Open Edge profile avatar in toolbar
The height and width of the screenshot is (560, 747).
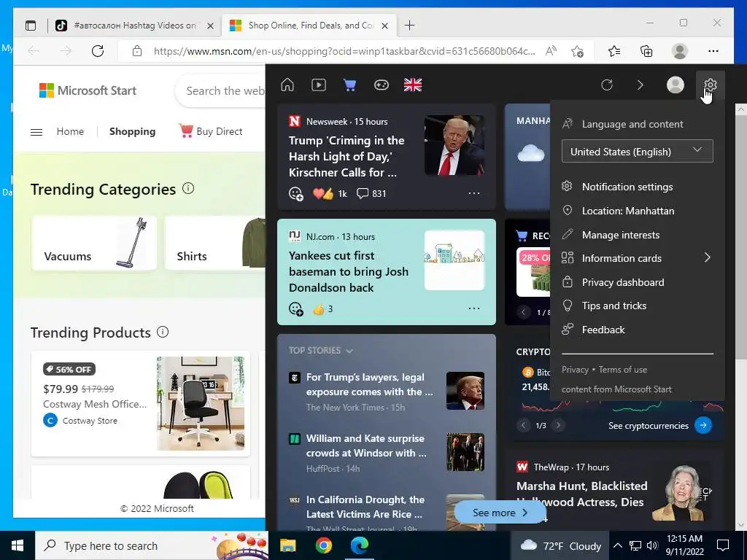click(680, 51)
